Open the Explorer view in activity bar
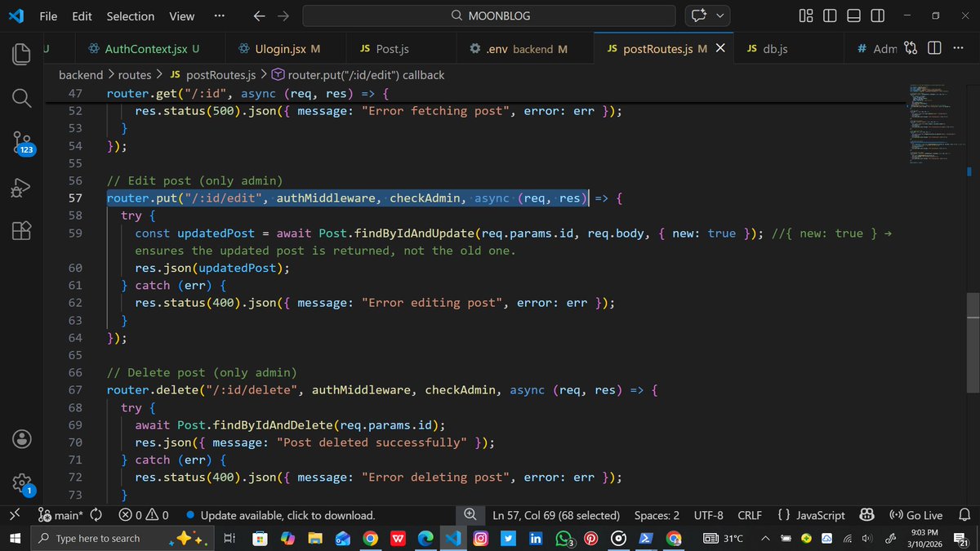980x551 pixels. coord(21,54)
